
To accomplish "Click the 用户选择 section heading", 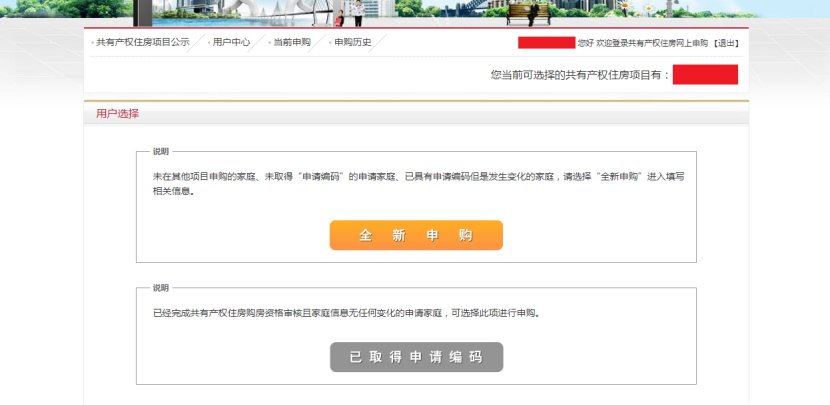I will [x=117, y=114].
